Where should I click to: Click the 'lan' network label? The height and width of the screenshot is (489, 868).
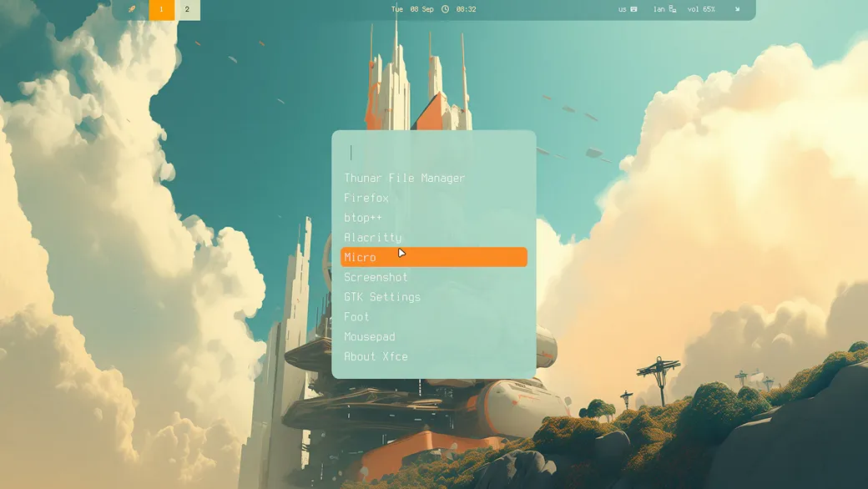point(659,9)
